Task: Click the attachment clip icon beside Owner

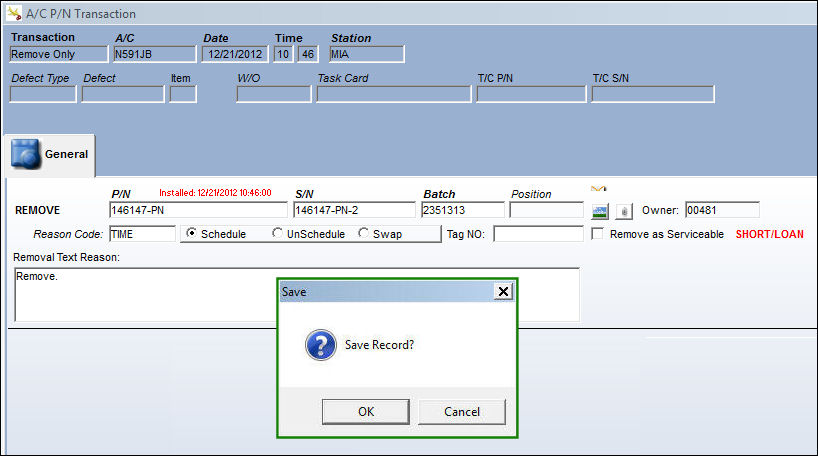Action: [x=624, y=211]
